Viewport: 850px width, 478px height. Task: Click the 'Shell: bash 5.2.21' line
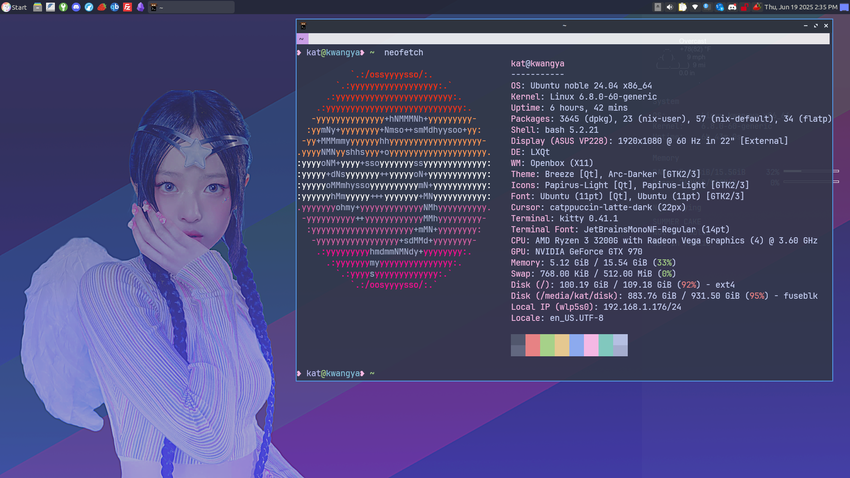click(x=554, y=130)
